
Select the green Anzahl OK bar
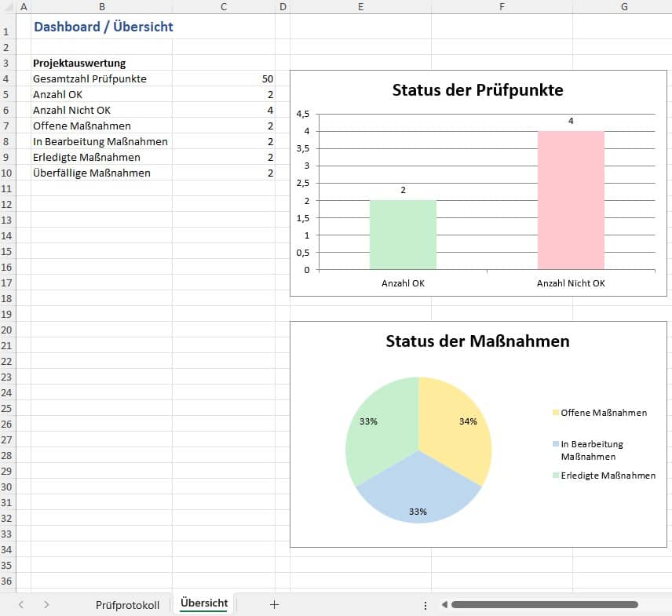[x=403, y=235]
